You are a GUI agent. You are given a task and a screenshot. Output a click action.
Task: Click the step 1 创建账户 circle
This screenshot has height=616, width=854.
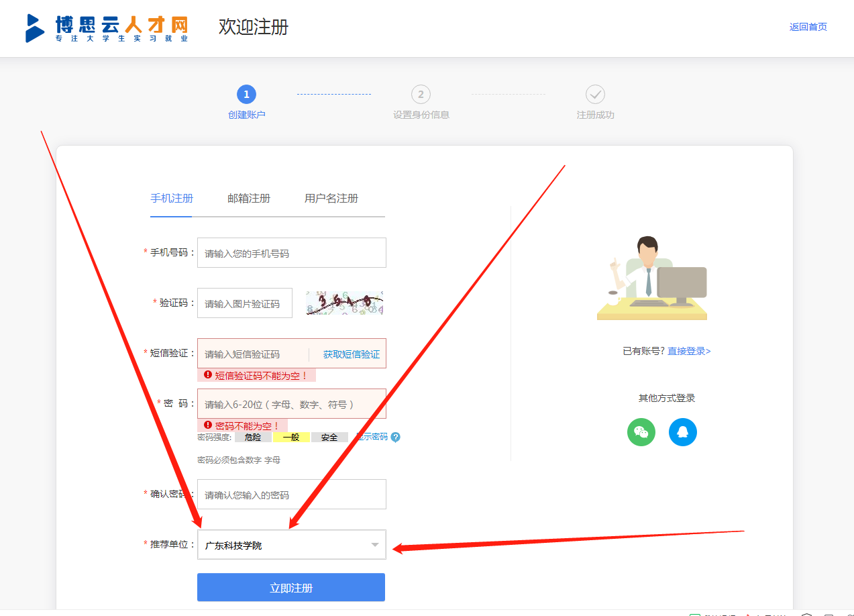pos(246,94)
